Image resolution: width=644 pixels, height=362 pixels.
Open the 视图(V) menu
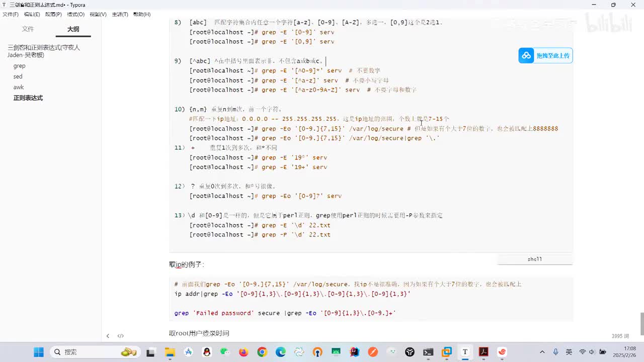click(98, 14)
